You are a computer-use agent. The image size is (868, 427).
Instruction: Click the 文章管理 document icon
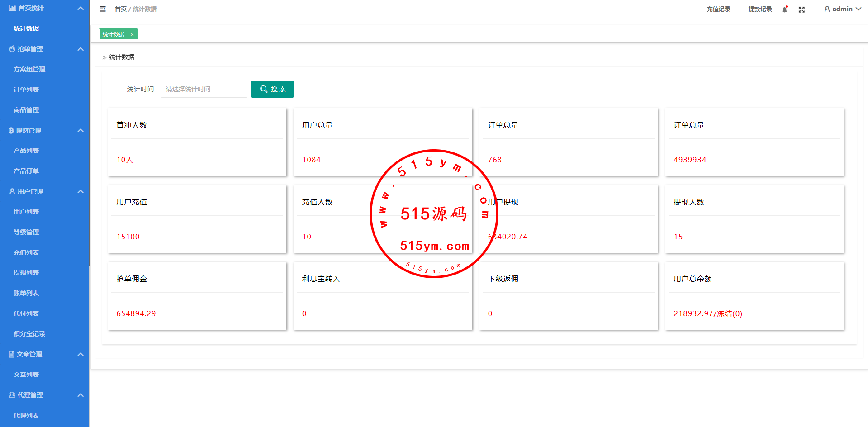tap(12, 354)
